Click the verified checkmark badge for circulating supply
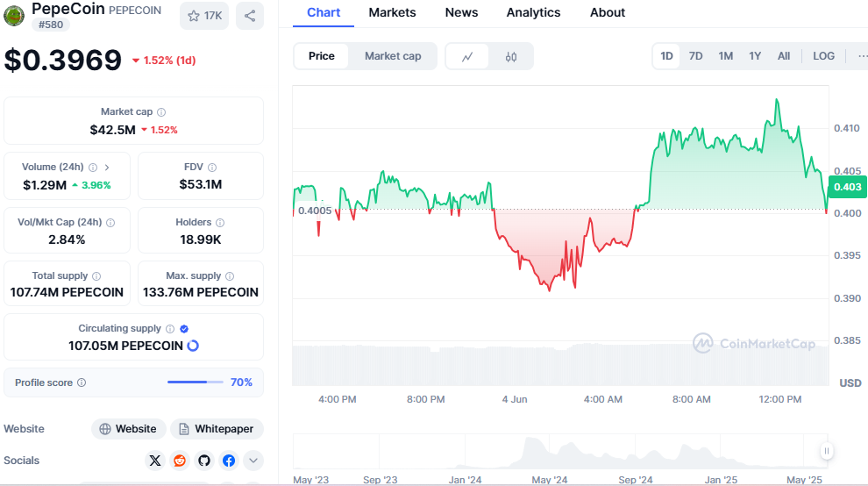Image resolution: width=868 pixels, height=486 pixels. coord(184,329)
